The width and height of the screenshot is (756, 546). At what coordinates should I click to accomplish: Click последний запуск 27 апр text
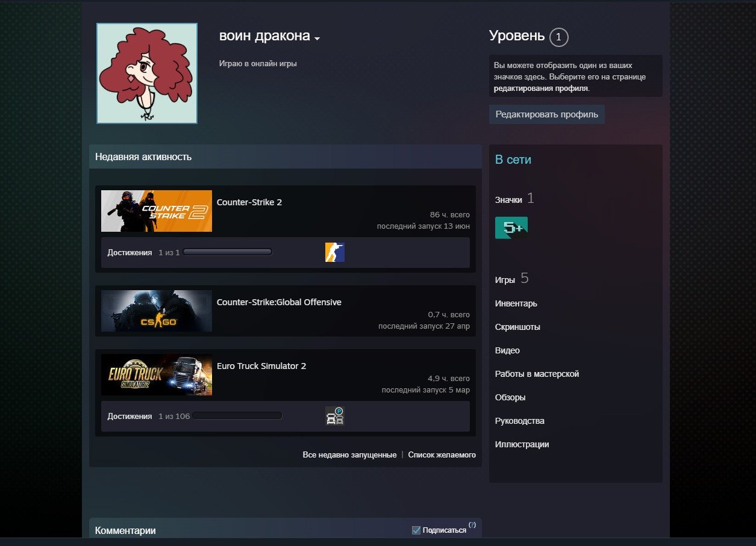(x=424, y=326)
